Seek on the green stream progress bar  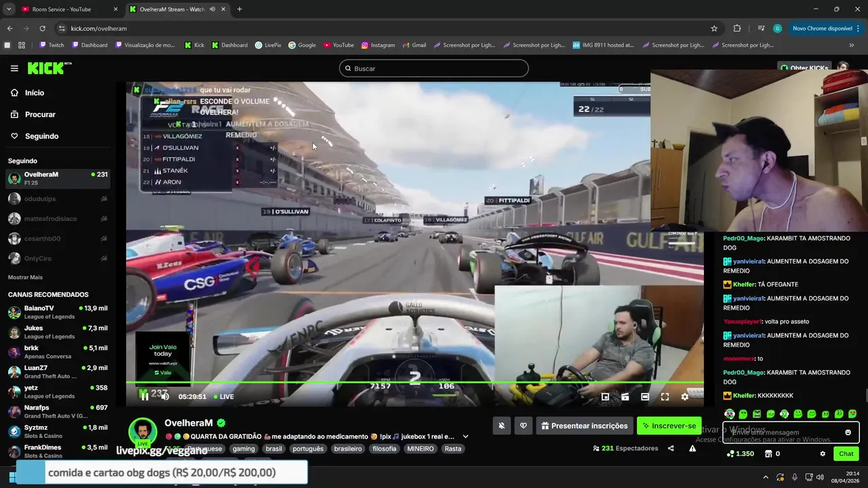(x=414, y=382)
